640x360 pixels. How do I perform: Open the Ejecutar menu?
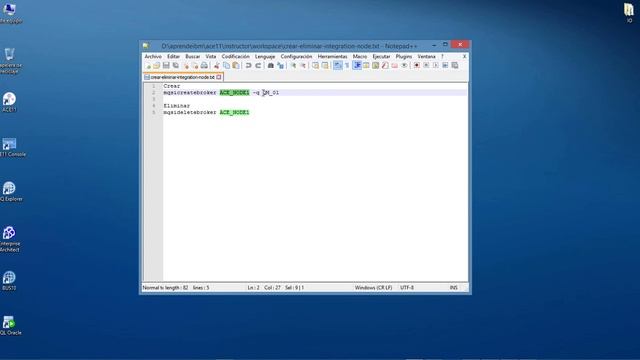(x=381, y=56)
